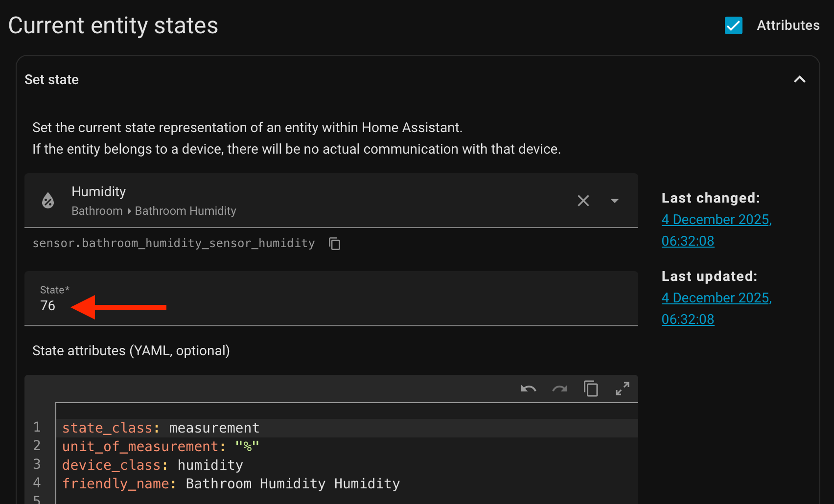The image size is (834, 504).
Task: Copy the sensor entity ID
Action: click(x=335, y=244)
